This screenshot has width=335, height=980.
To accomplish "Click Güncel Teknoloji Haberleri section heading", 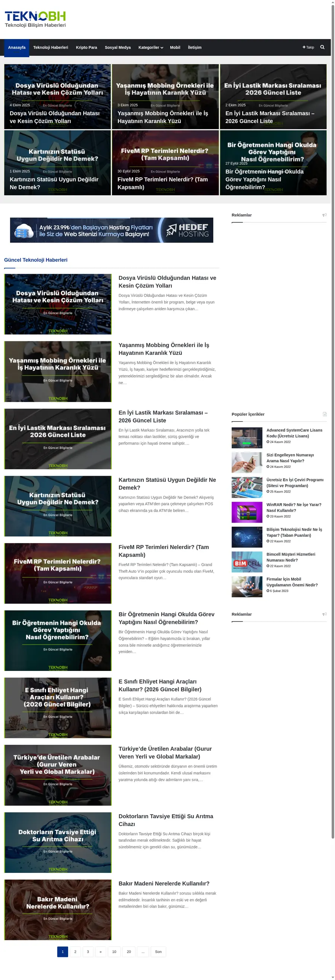I will pyautogui.click(x=36, y=260).
